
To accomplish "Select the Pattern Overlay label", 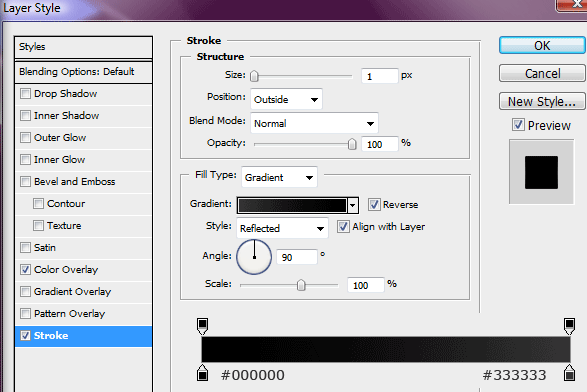I will click(69, 313).
